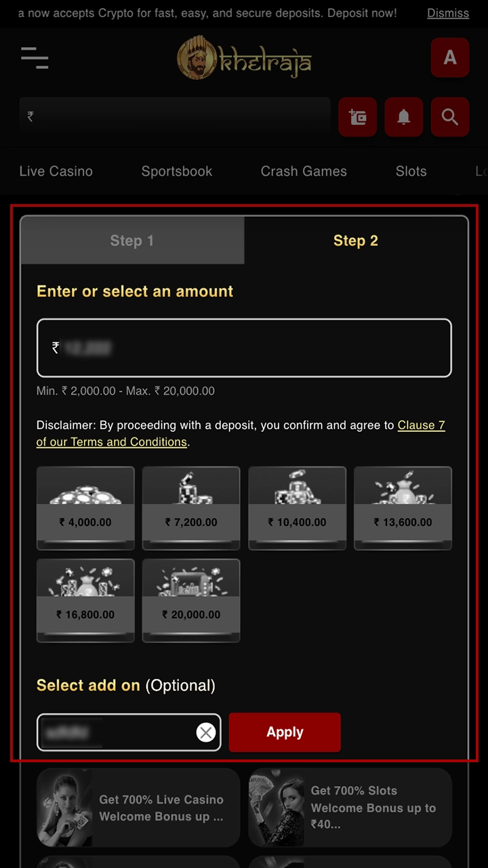Apply the add-on code
This screenshot has height=868, width=488.
pyautogui.click(x=285, y=732)
